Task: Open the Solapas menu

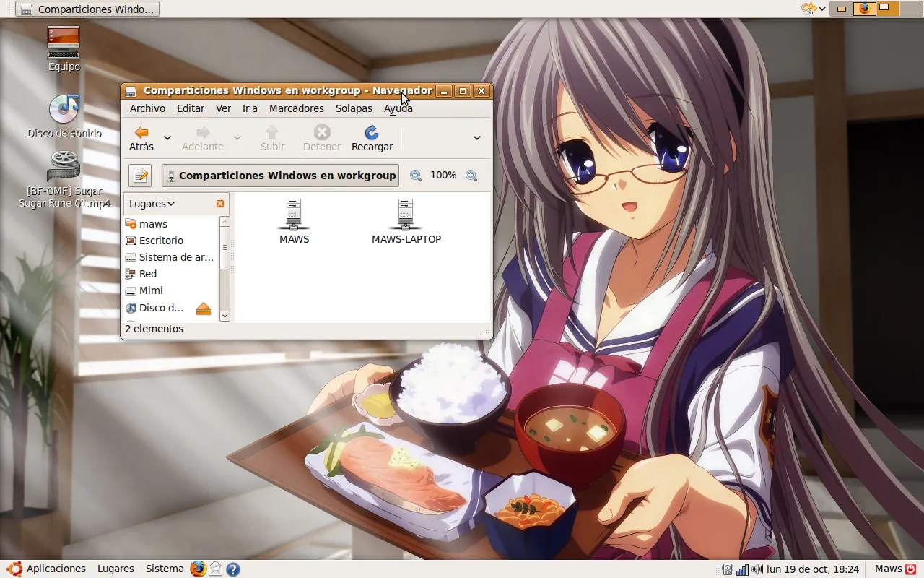Action: point(354,108)
